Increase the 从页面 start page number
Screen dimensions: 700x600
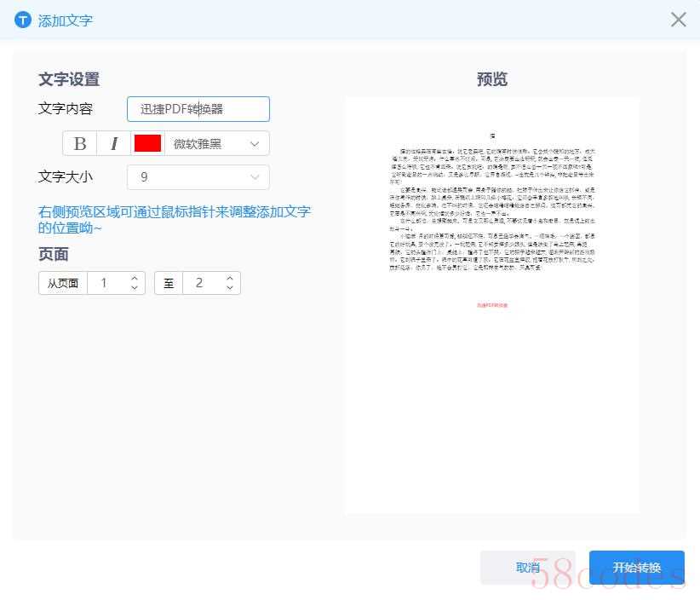pos(135,278)
